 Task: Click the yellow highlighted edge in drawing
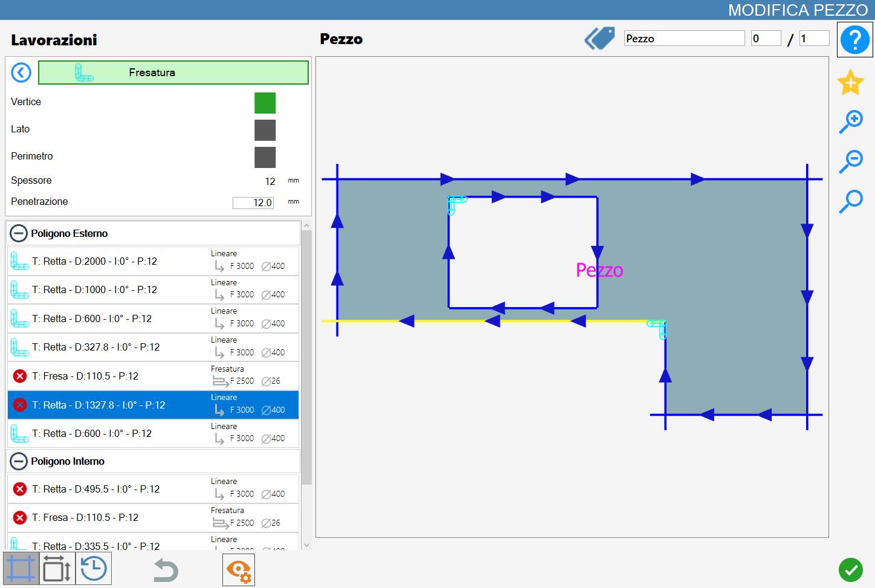point(493,321)
